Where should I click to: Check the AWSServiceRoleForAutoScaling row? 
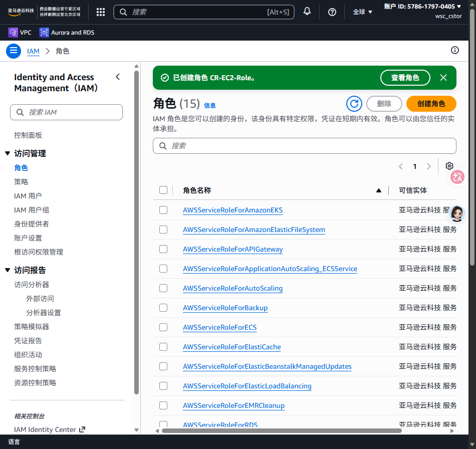(163, 288)
